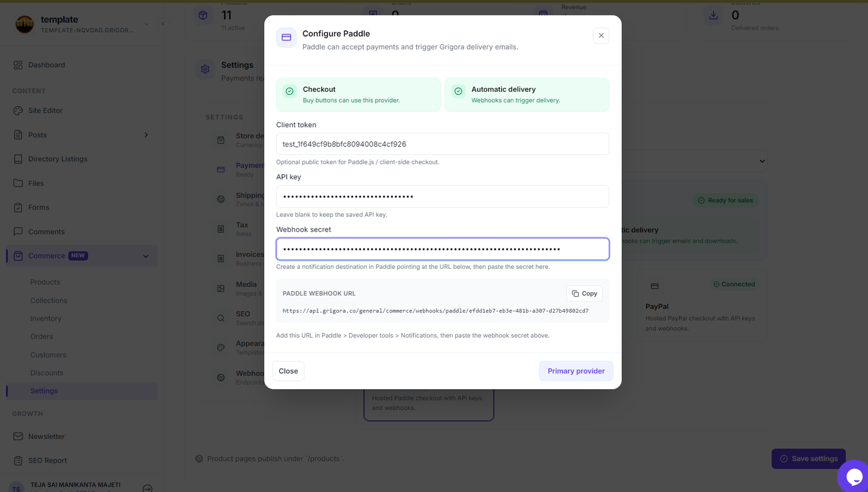
Task: Close the Configure Paddle dialog with X
Action: (601, 36)
